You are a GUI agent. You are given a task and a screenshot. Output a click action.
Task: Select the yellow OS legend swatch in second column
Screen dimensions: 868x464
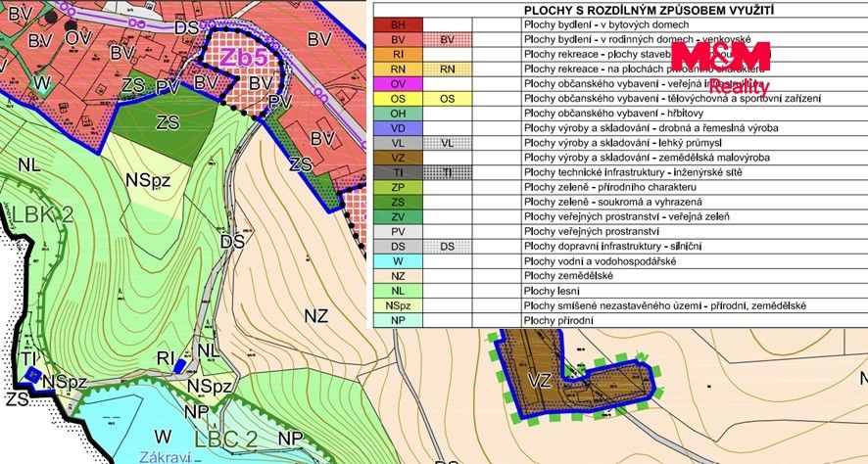448,99
